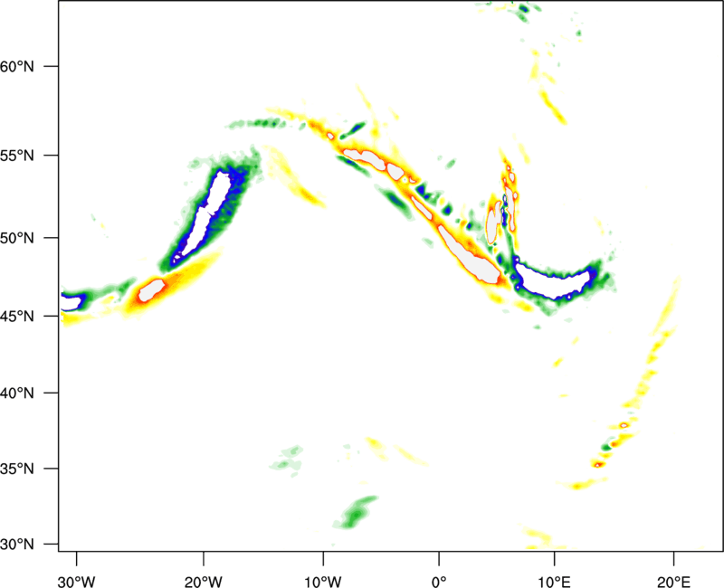
Task: Click the 0° longitude label
Action: click(439, 582)
